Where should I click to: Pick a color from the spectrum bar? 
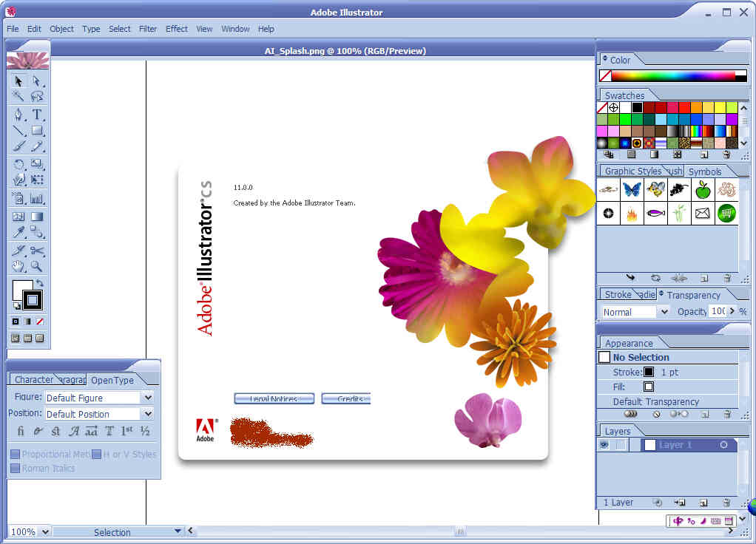pos(673,75)
